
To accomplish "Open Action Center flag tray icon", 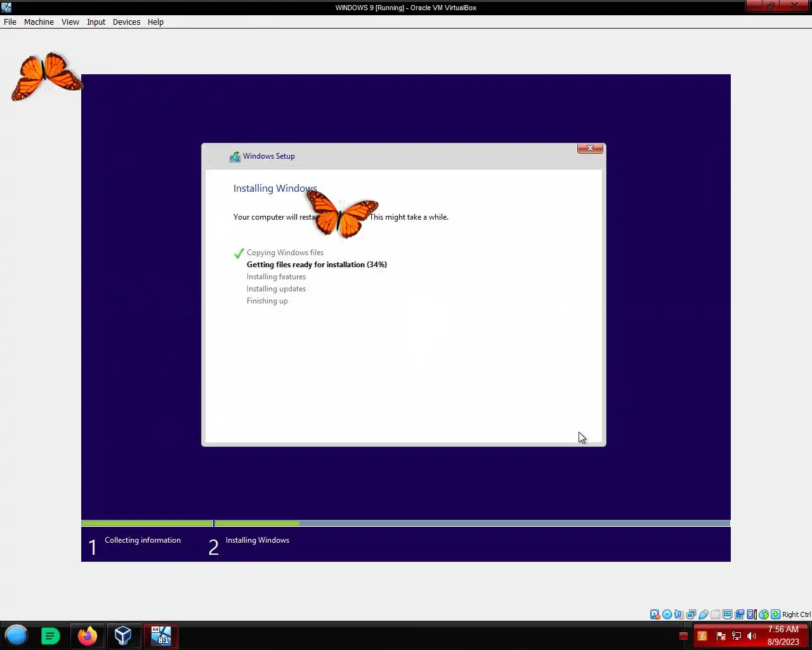I will (x=721, y=636).
